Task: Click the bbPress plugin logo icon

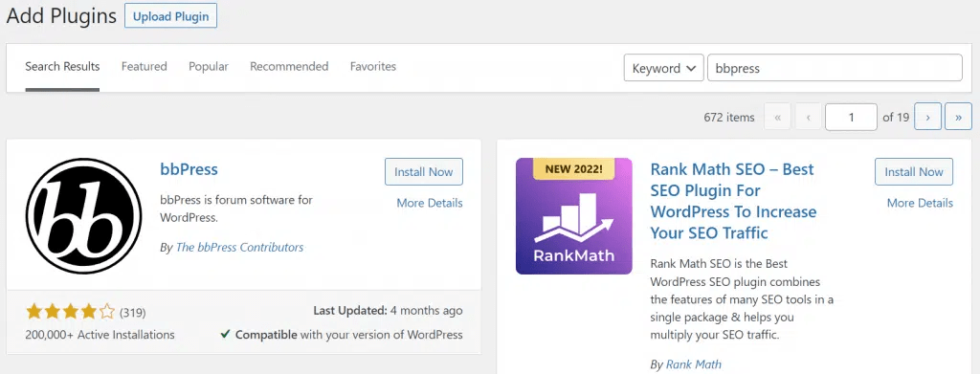Action: [84, 216]
